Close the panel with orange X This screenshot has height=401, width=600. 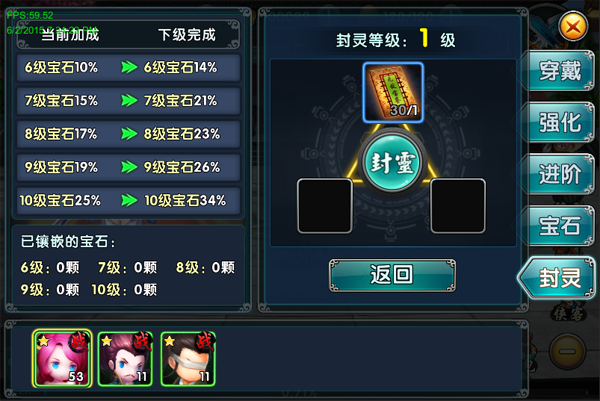pyautogui.click(x=573, y=27)
